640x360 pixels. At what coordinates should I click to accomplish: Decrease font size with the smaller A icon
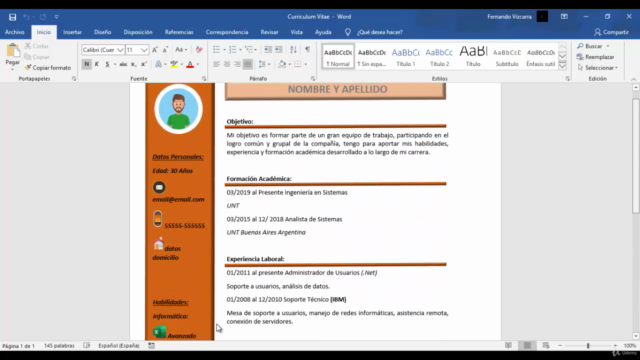[x=165, y=50]
